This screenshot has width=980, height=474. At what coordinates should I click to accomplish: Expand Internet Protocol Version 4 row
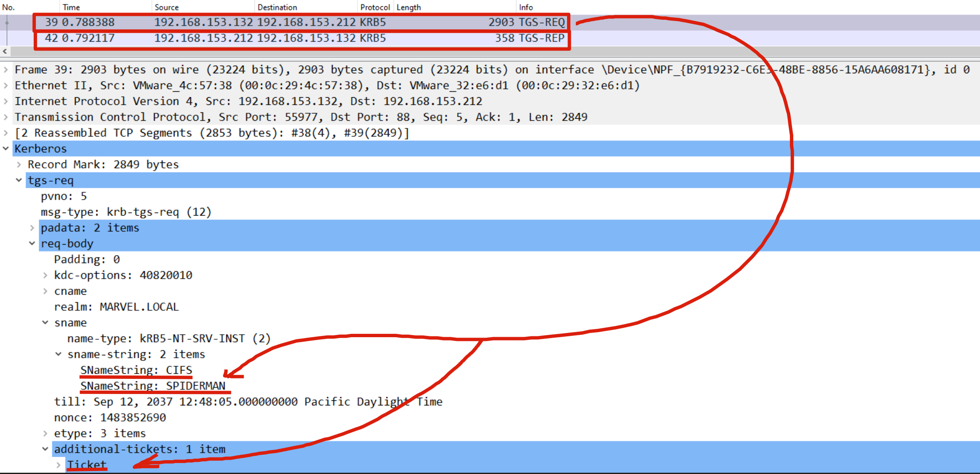pos(6,101)
